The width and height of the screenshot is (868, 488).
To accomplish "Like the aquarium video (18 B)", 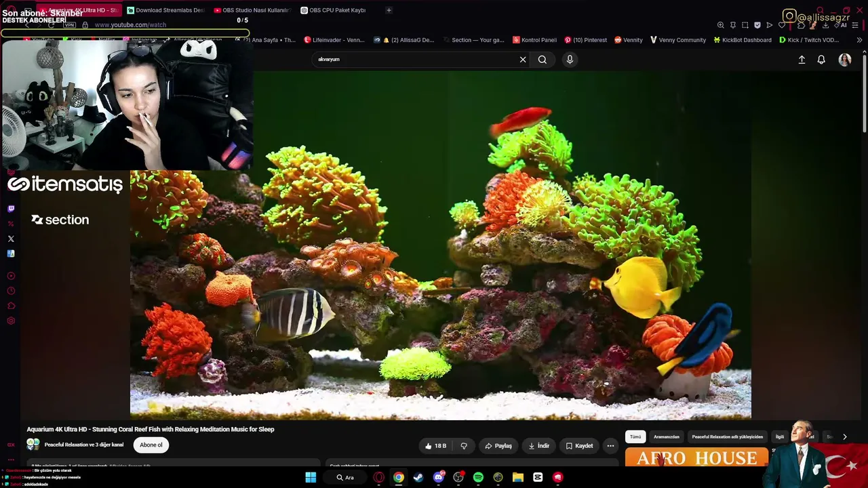I will [436, 446].
